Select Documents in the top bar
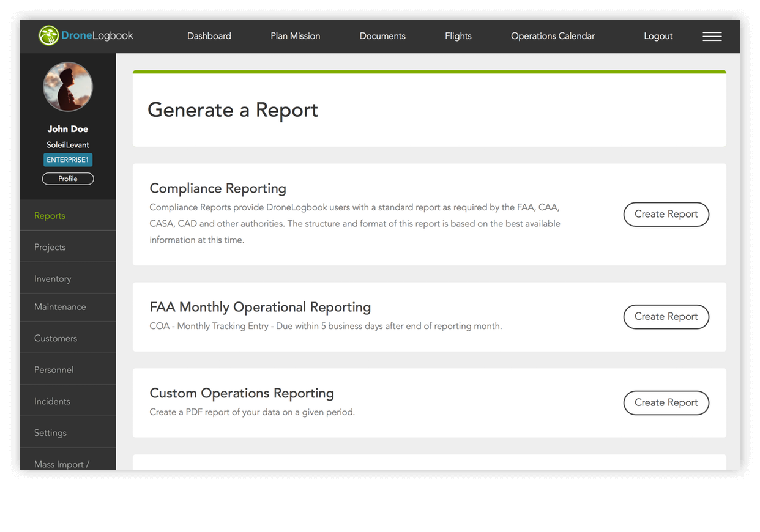Viewport: 760px width, 532px height. [382, 36]
